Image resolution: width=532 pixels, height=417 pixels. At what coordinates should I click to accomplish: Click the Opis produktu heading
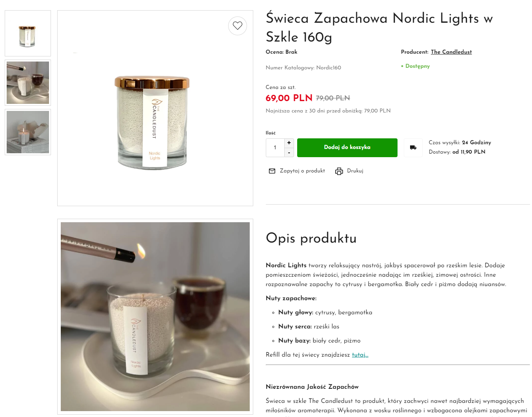click(x=311, y=238)
